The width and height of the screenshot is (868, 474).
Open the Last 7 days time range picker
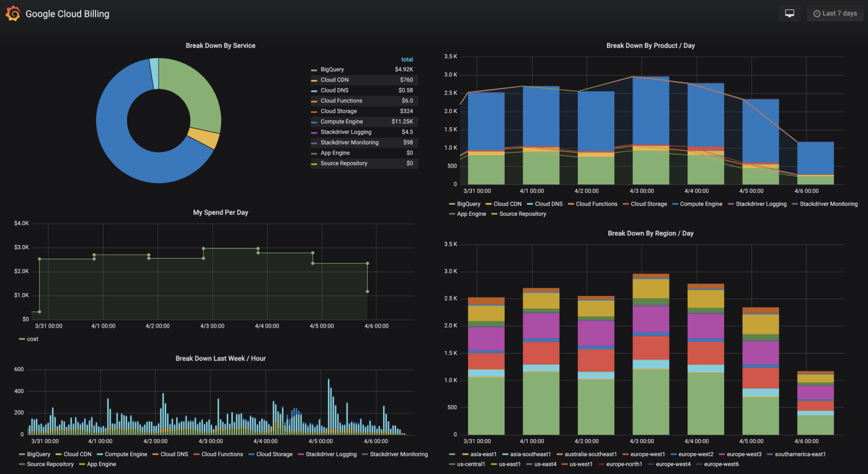tap(835, 12)
